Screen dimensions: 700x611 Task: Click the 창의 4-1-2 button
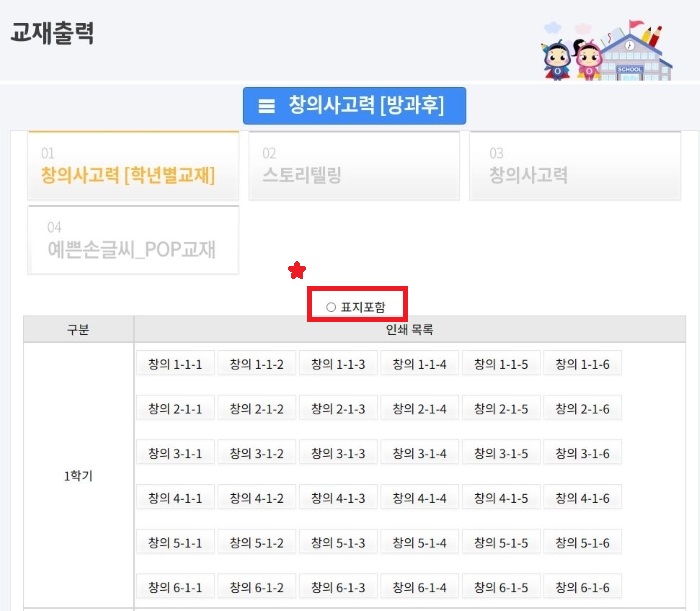click(x=257, y=498)
